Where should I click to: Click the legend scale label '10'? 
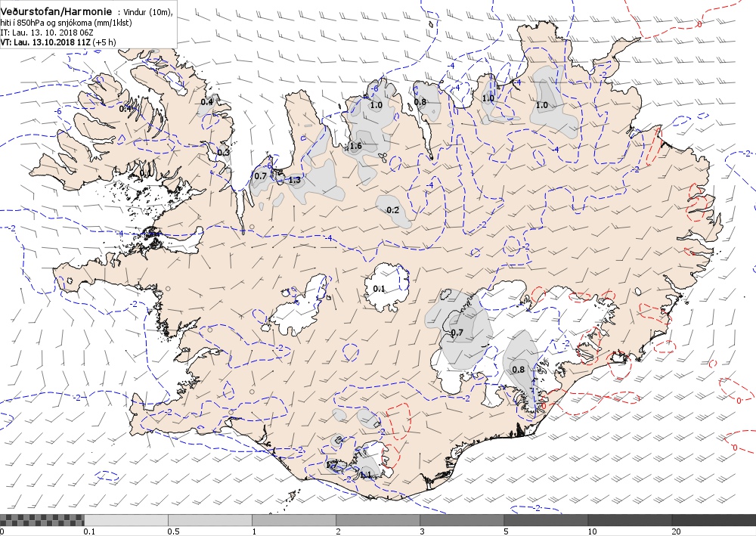[x=592, y=531]
